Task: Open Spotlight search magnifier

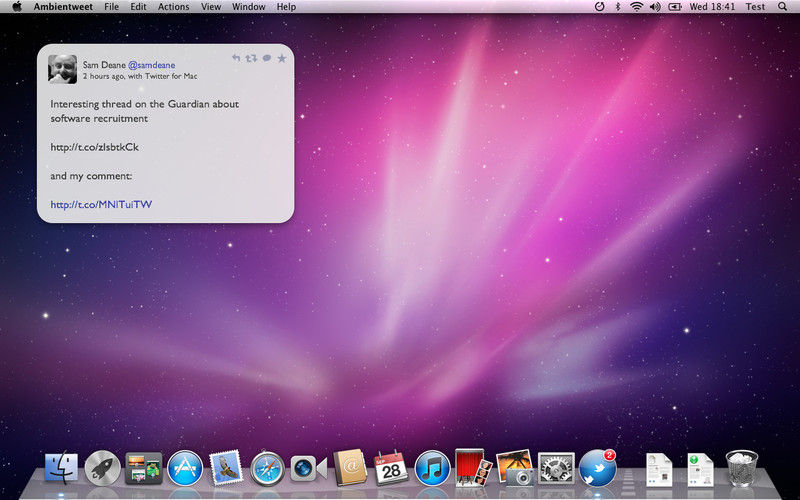Action: (x=782, y=7)
